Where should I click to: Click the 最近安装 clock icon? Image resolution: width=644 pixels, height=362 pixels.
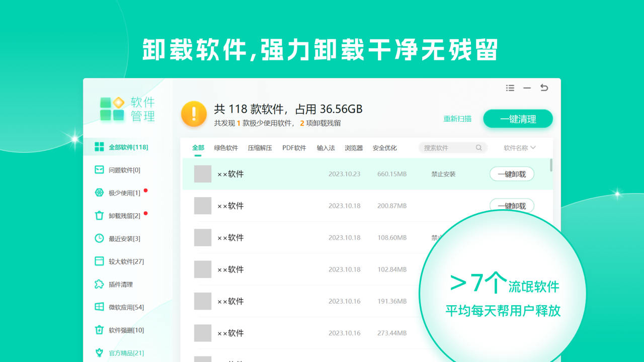(x=99, y=238)
